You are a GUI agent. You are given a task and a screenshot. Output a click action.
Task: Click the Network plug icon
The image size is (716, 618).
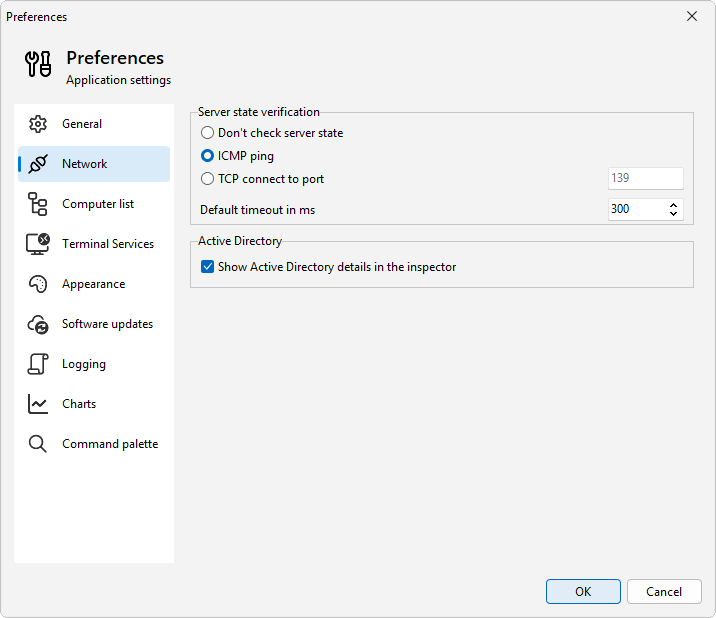click(38, 164)
